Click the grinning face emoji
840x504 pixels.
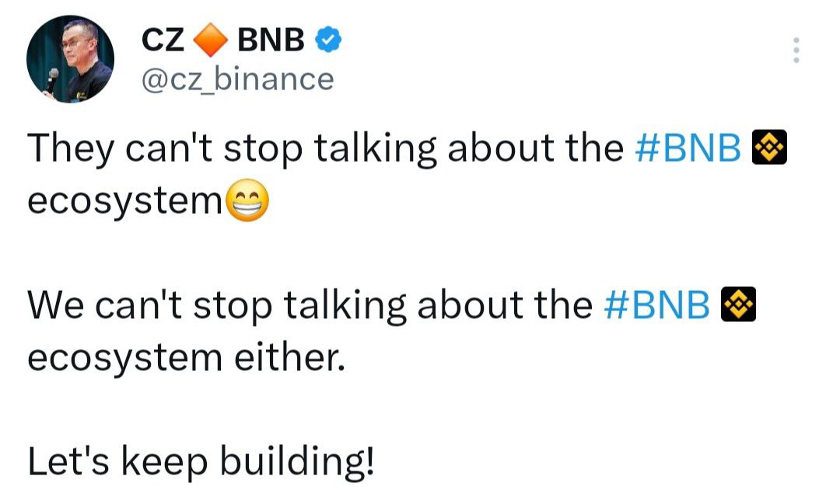[247, 203]
